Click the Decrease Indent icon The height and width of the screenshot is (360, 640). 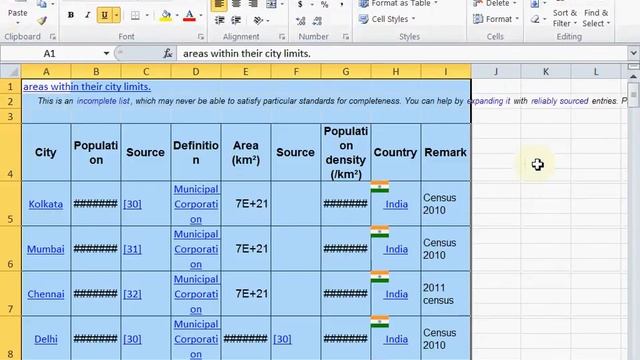[220, 20]
